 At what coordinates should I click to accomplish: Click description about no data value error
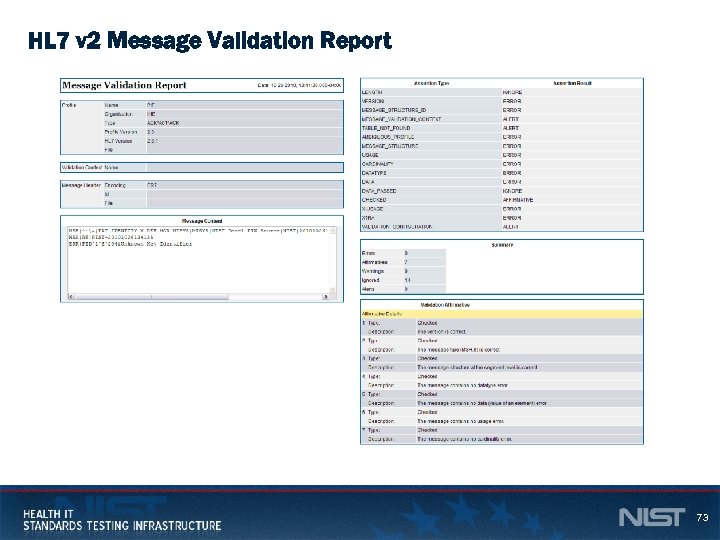point(482,403)
